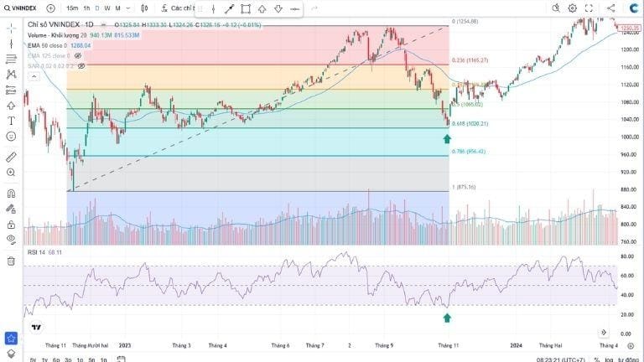Select the D daily timeframe
This screenshot has width=644, height=362.
click(x=97, y=8)
